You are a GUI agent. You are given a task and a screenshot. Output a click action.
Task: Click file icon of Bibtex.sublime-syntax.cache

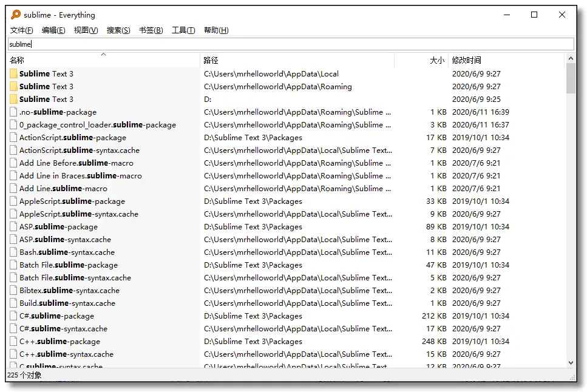pyautogui.click(x=13, y=290)
